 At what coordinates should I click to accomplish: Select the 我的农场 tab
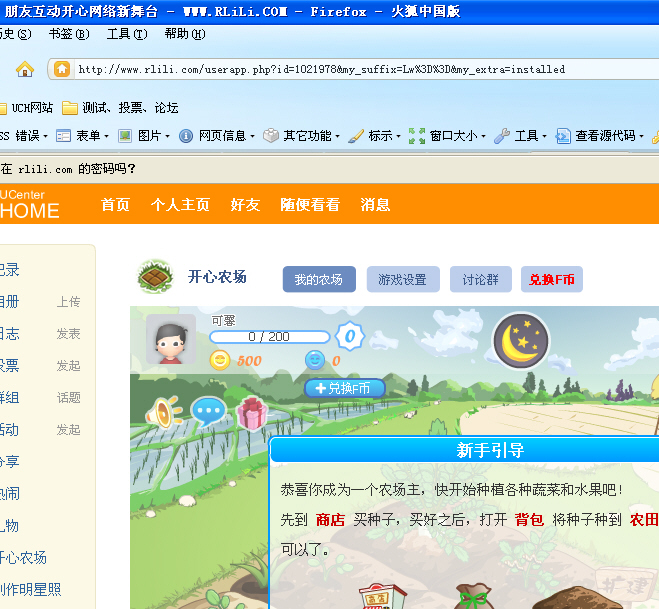[319, 279]
